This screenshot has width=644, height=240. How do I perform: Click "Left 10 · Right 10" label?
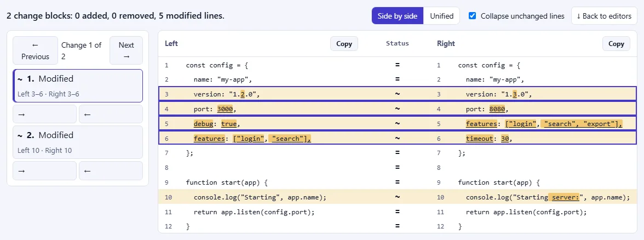(x=44, y=150)
